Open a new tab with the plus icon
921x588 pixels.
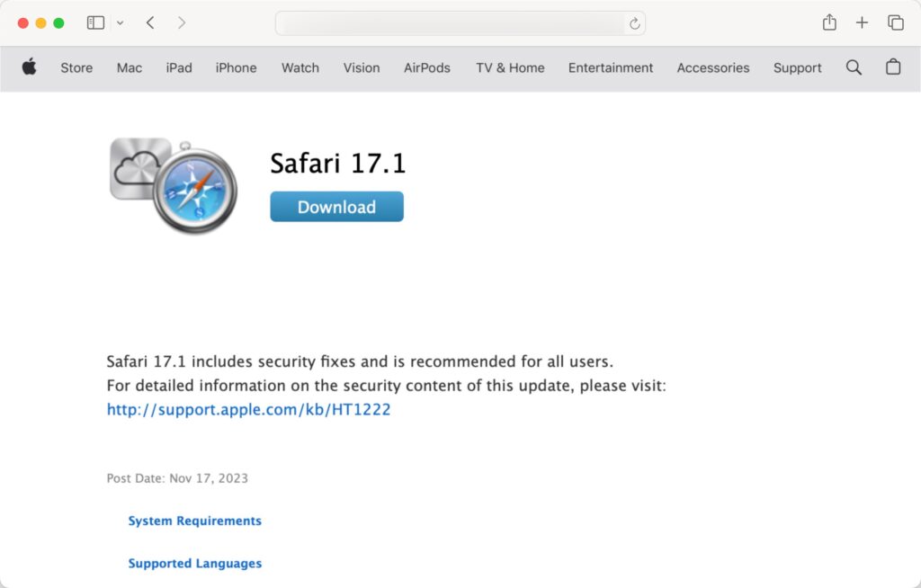click(x=862, y=22)
